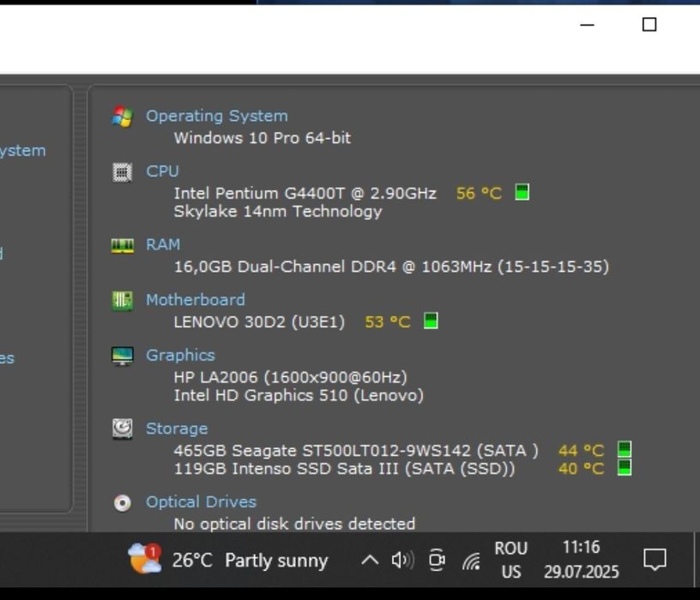Click the Operating System Windows flag icon
The height and width of the screenshot is (600, 700).
[x=123, y=117]
